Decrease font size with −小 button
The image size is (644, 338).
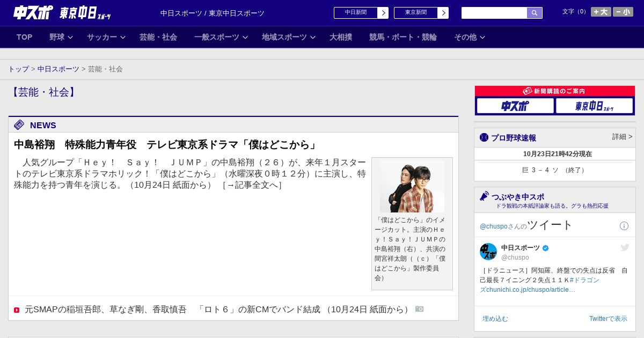623,12
